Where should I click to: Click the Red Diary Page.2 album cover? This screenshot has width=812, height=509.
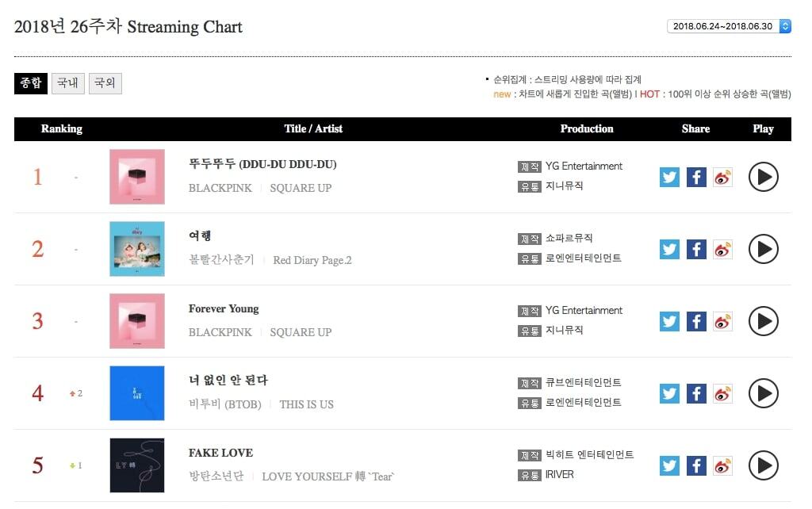[x=137, y=249]
